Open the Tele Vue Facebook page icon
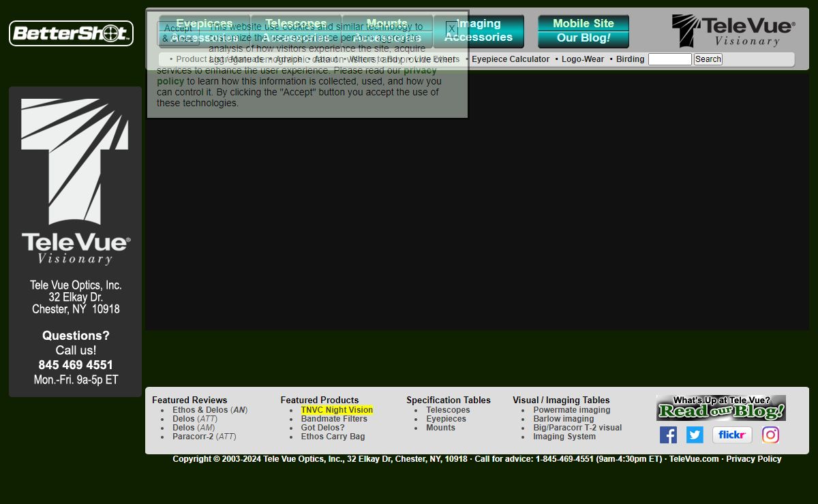The height and width of the screenshot is (504, 818). (x=668, y=435)
